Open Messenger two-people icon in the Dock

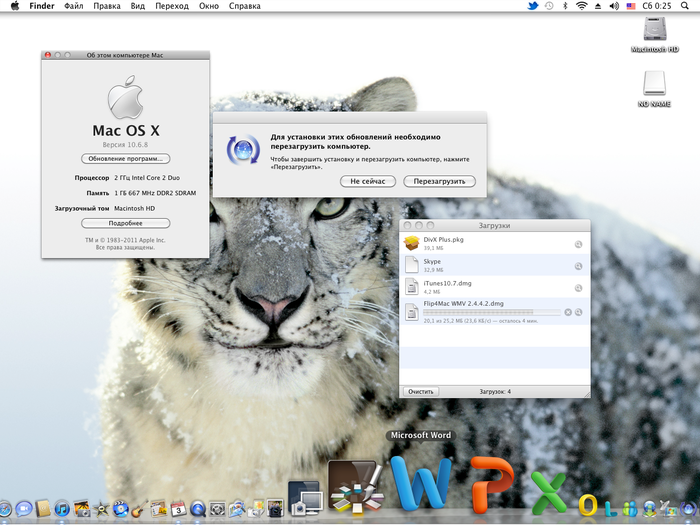click(x=630, y=508)
